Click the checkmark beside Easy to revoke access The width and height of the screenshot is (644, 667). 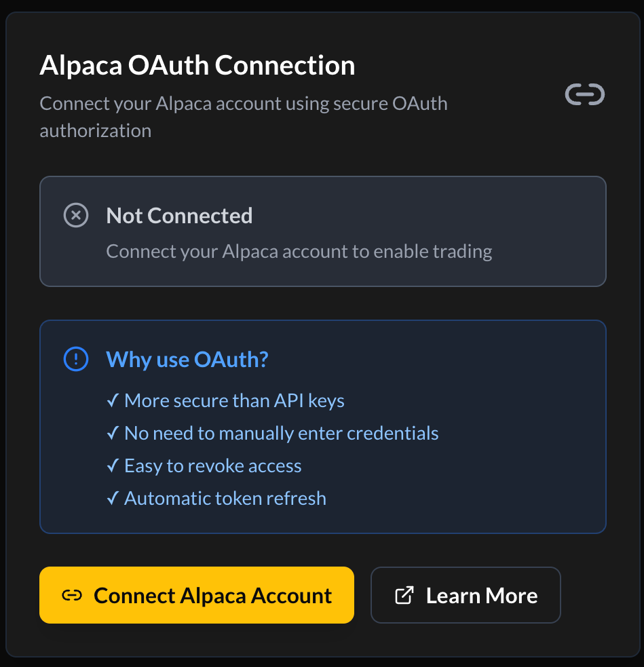tap(113, 465)
